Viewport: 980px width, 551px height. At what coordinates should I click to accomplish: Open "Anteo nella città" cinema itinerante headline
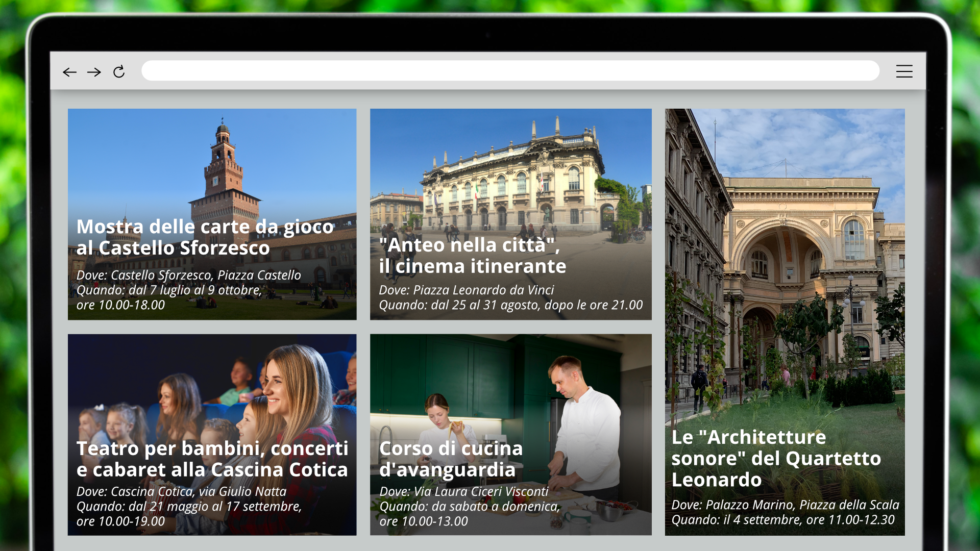point(472,256)
